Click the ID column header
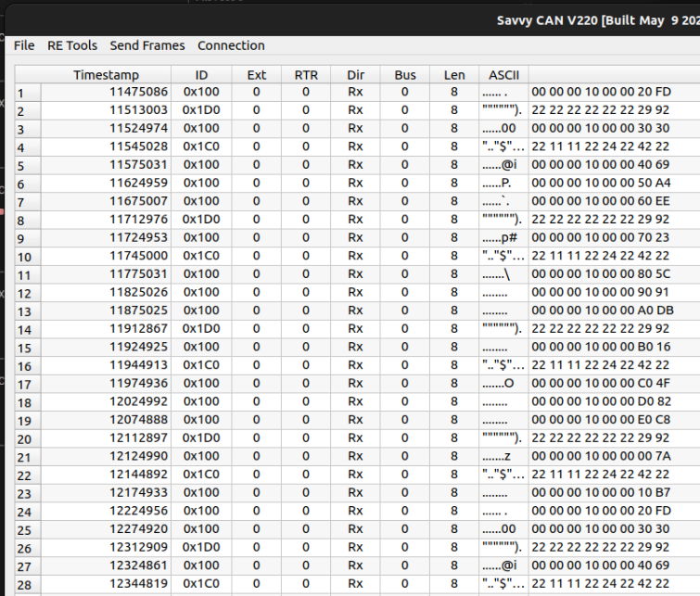The width and height of the screenshot is (700, 596). (201, 74)
